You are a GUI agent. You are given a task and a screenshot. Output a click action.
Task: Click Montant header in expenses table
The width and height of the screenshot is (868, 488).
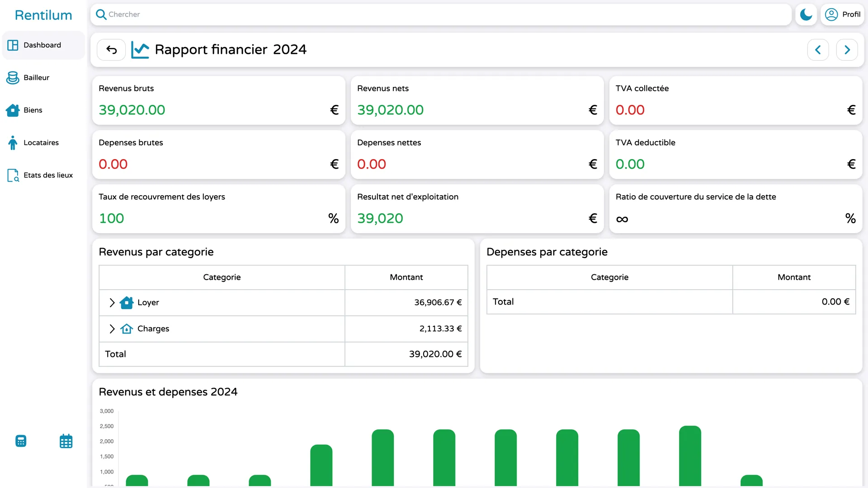coord(794,277)
